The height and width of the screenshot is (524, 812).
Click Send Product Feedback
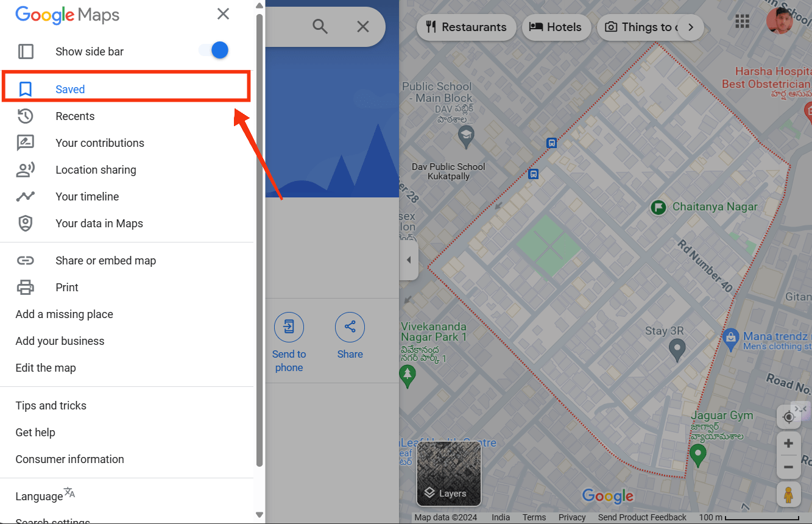tap(642, 517)
